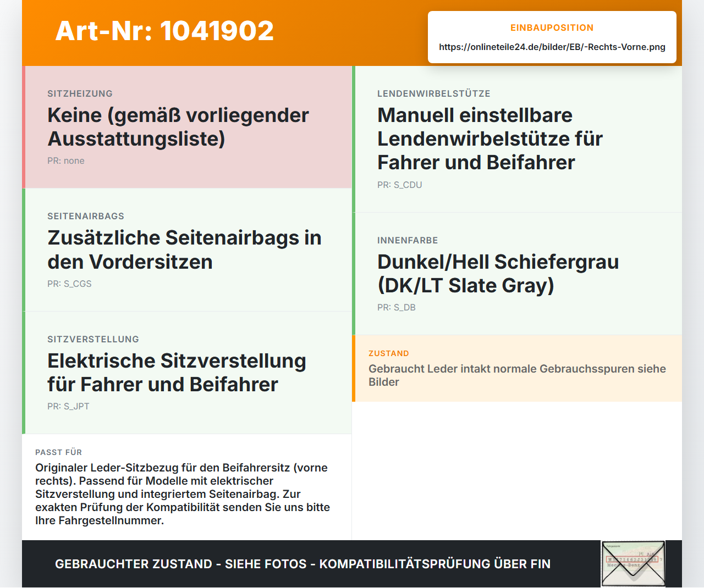Click the LENDENWIRBELSTÜTZE label

coord(434,93)
